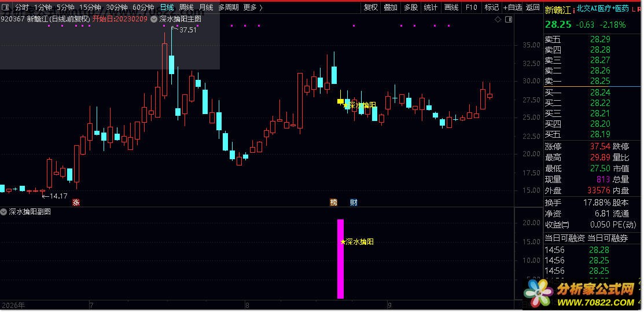The image size is (644, 312).
Task: Click the red 涨 marker under the chart
Action: pyautogui.click(x=76, y=202)
